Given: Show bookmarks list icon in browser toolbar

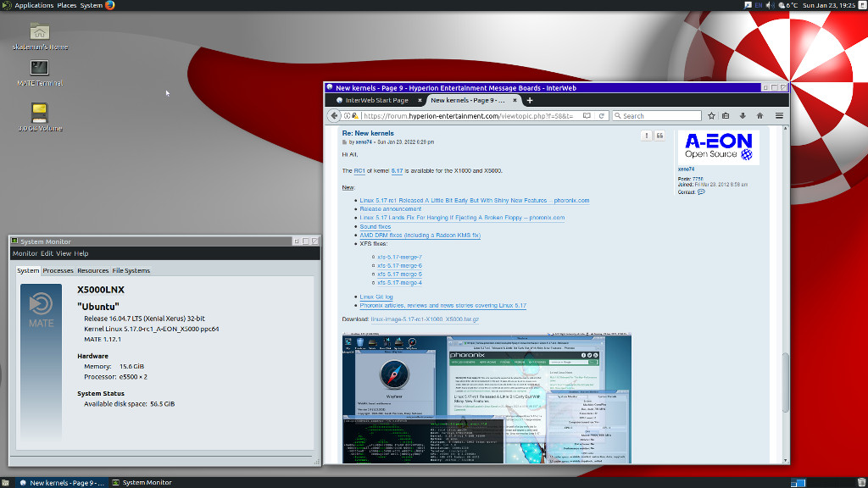Looking at the screenshot, I should click(726, 115).
